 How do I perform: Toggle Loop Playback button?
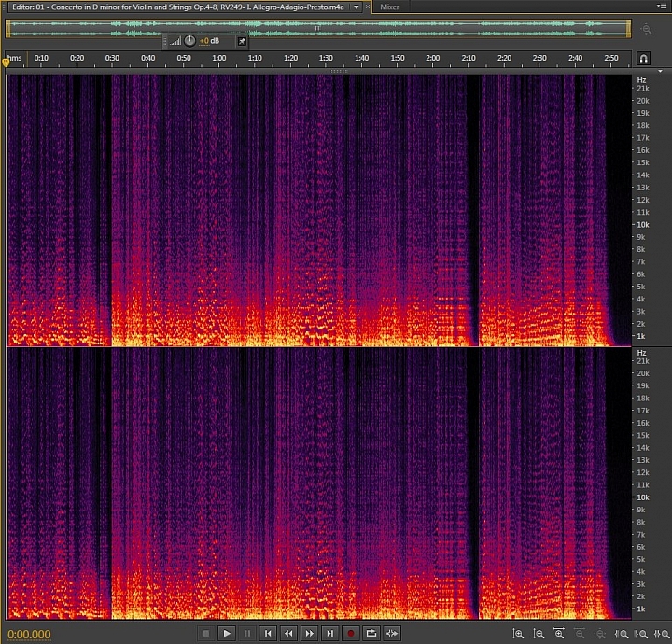(x=371, y=633)
